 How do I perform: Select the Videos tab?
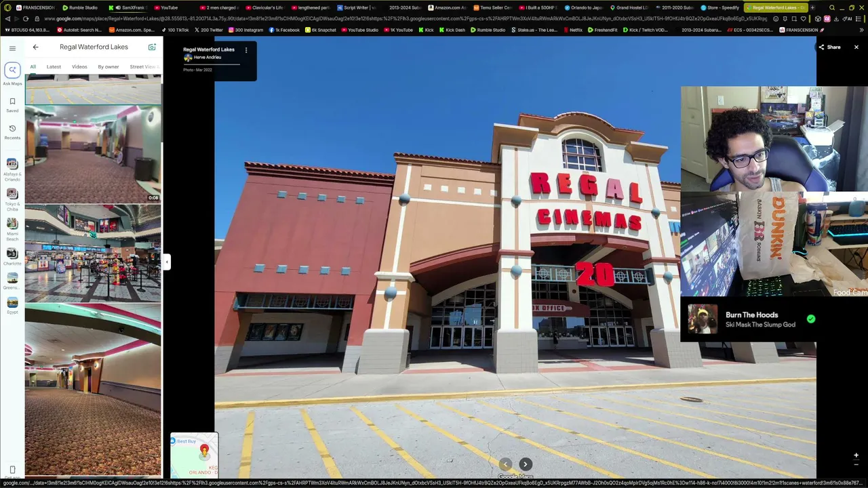[79, 67]
